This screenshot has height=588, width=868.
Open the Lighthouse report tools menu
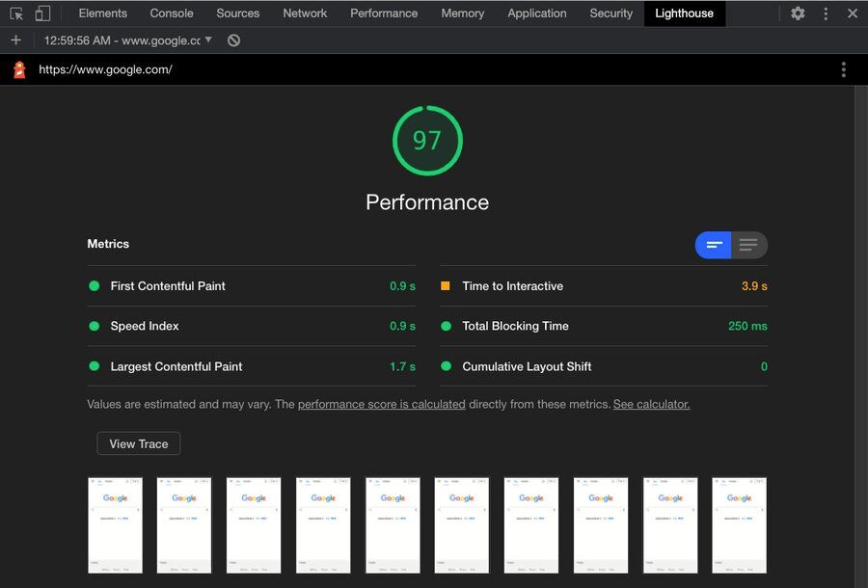pos(843,69)
